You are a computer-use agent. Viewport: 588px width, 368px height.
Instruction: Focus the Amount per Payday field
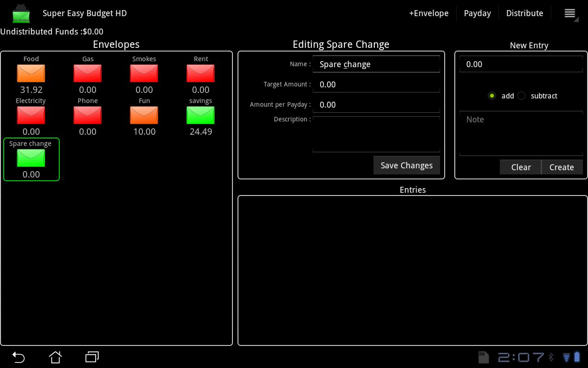[x=376, y=104]
